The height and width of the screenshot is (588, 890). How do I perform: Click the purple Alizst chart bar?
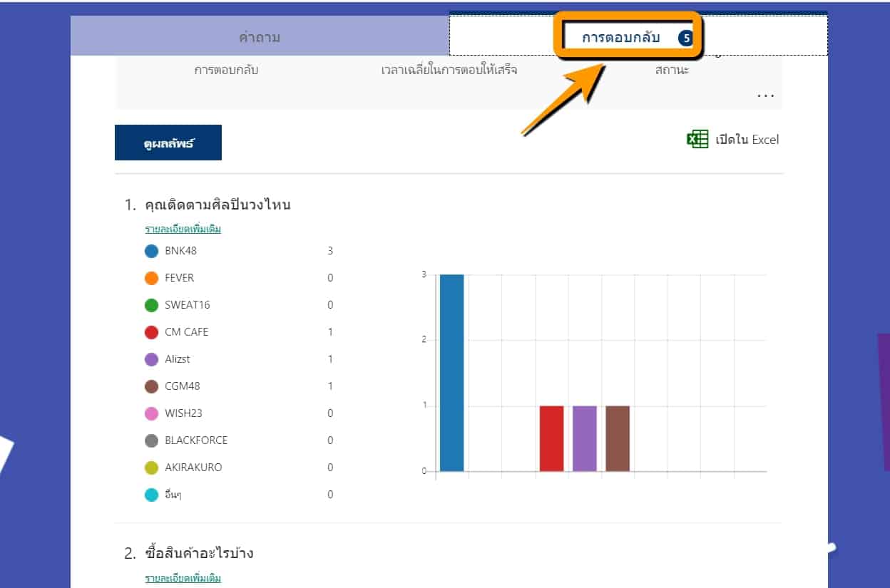point(584,438)
